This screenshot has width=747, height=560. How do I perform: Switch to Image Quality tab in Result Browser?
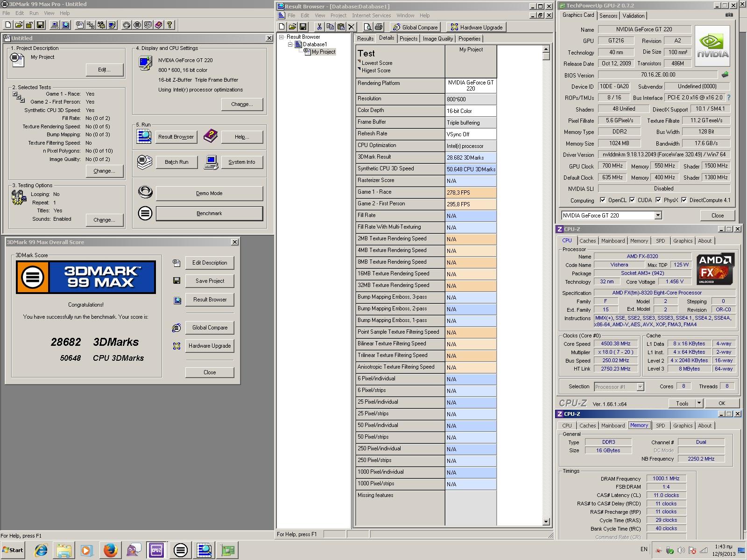pyautogui.click(x=438, y=39)
